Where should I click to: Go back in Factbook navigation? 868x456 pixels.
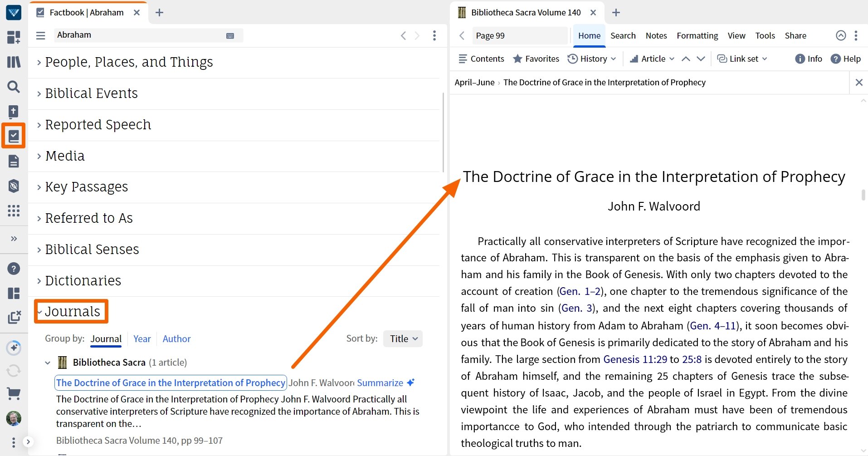[x=403, y=35]
